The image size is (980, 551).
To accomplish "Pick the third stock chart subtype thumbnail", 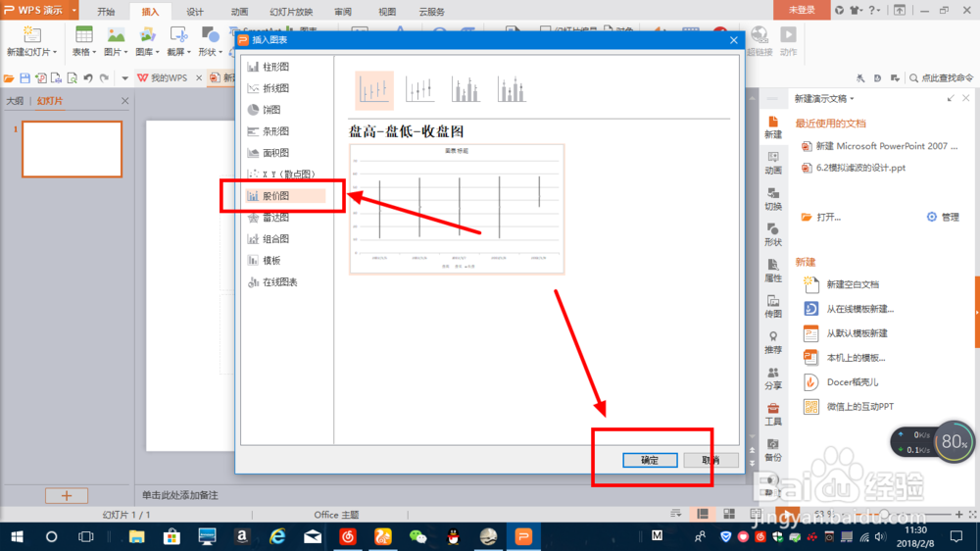I will [x=465, y=90].
